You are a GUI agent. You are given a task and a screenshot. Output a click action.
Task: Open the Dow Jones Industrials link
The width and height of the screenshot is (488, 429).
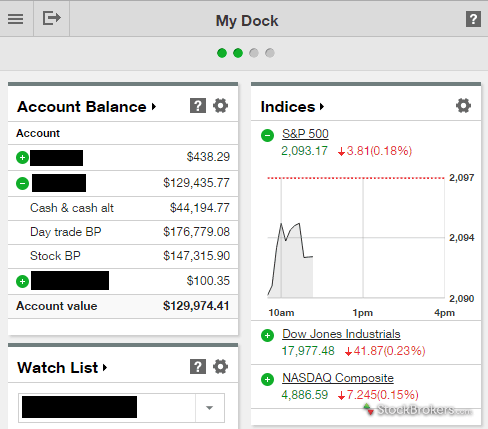click(x=341, y=334)
